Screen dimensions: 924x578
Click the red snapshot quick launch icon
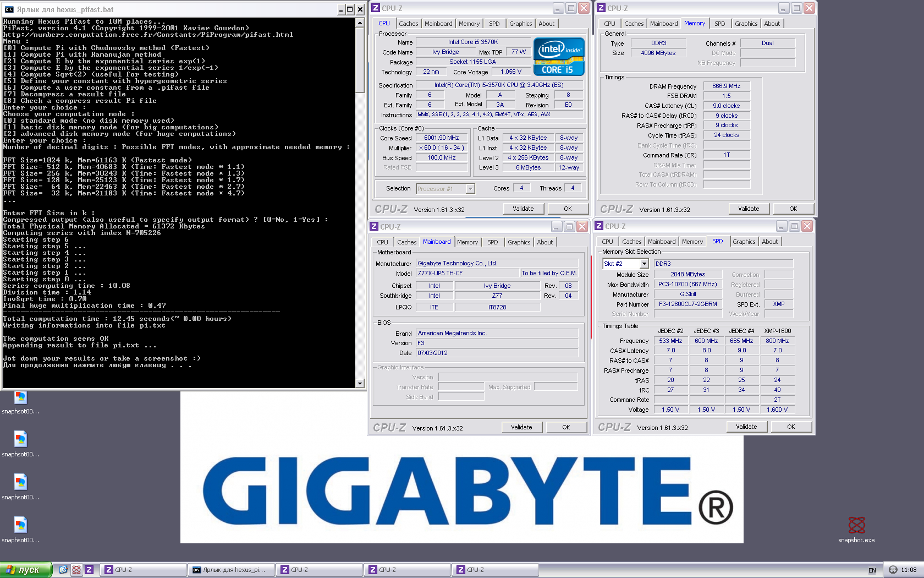pyautogui.click(x=76, y=570)
